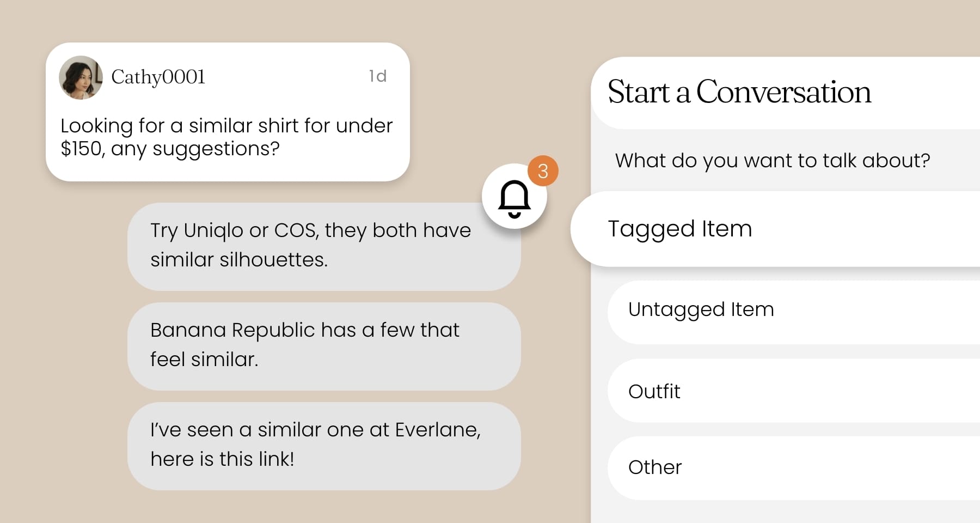The width and height of the screenshot is (980, 523).
Task: Click the orange notification badge showing 3
Action: (543, 171)
